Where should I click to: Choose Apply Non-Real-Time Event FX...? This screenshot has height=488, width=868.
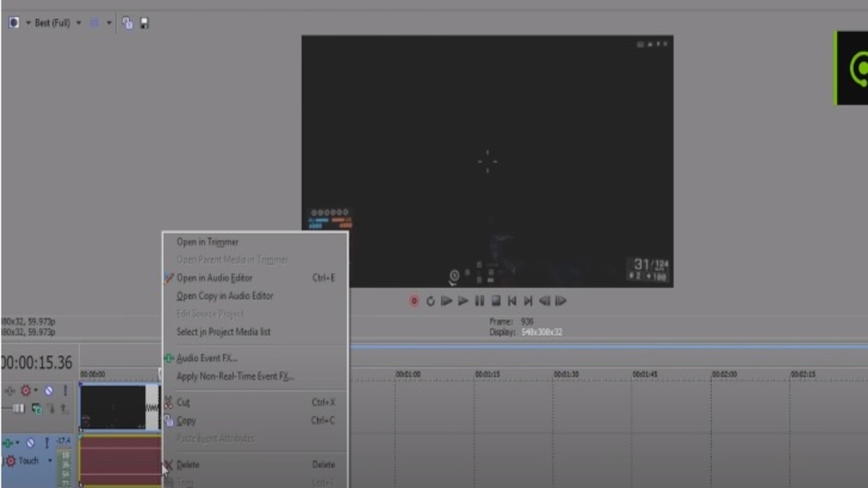[x=255, y=376]
